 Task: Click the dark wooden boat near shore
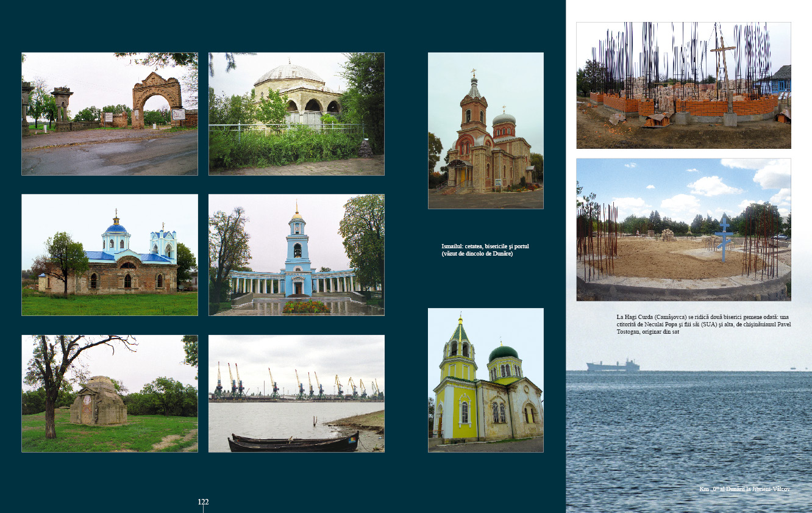(293, 443)
